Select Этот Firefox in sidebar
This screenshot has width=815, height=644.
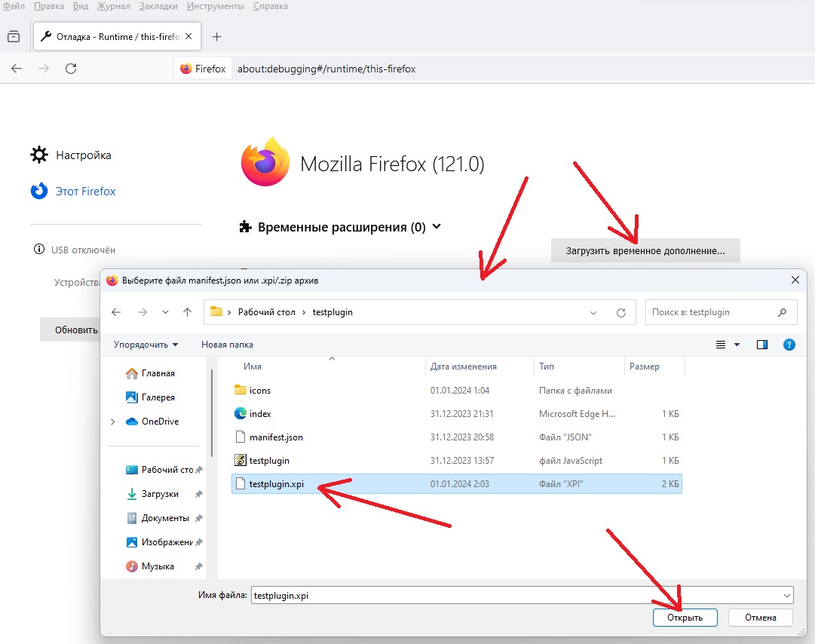(x=73, y=192)
